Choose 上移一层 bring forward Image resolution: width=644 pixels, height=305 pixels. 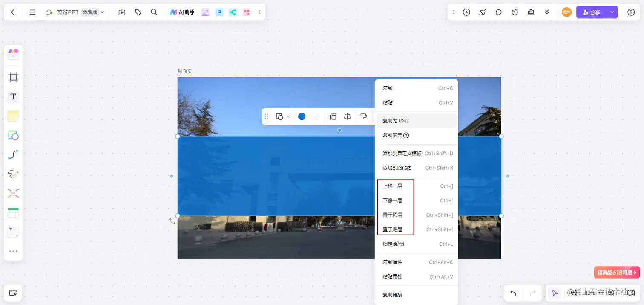point(417,186)
